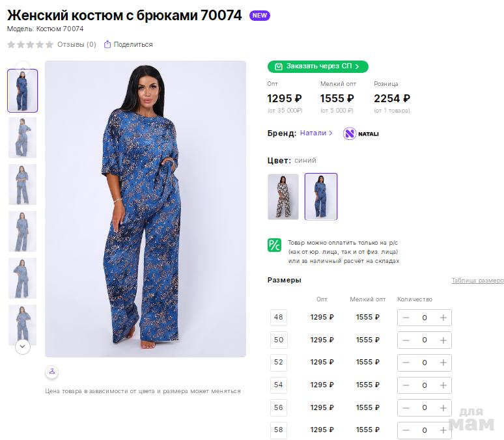Image resolution: width=504 pixels, height=440 pixels.
Task: Open the Таблица размеров link
Action: pyautogui.click(x=477, y=281)
